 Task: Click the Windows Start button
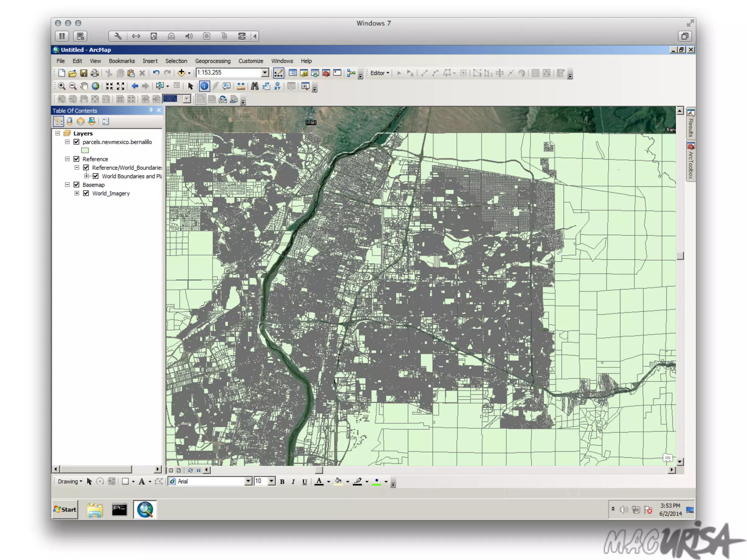click(x=65, y=510)
